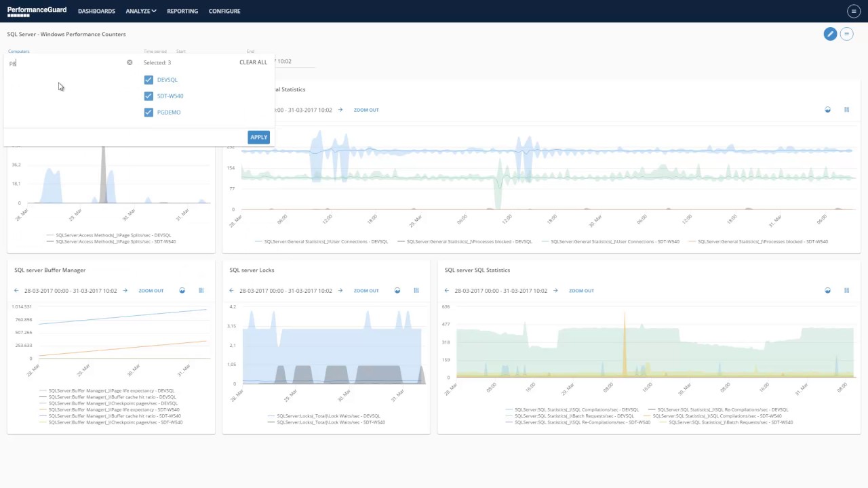Screen dimensions: 868x488
Task: Clear the computer search field with X icon
Action: 130,62
